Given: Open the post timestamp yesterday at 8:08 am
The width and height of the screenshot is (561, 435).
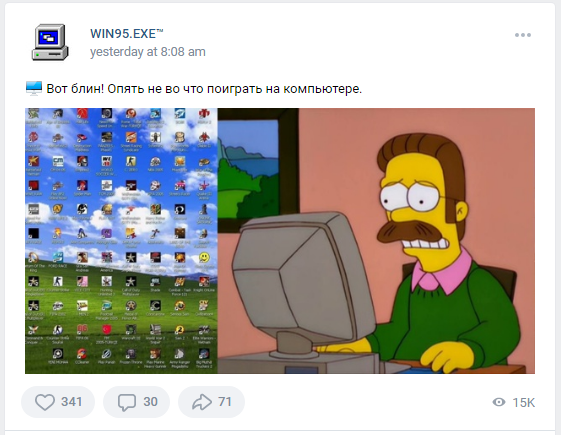Looking at the screenshot, I should tap(148, 52).
